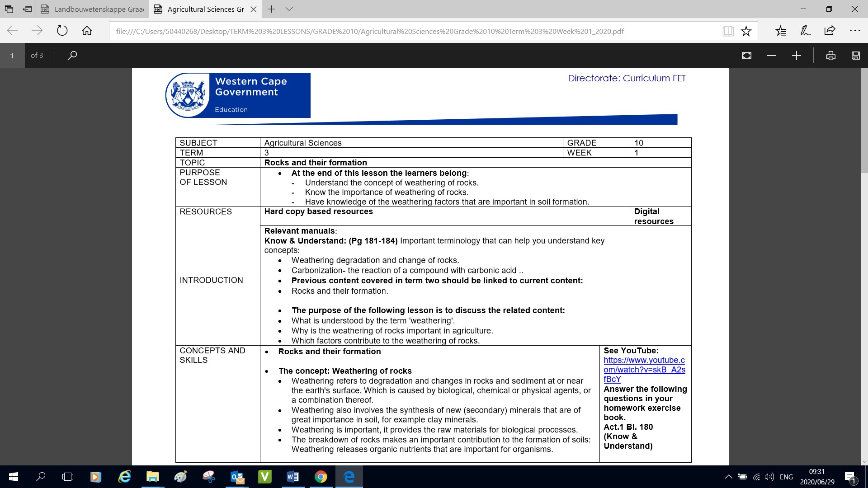Open Outlook from the taskbar
The image size is (868, 488).
237,477
